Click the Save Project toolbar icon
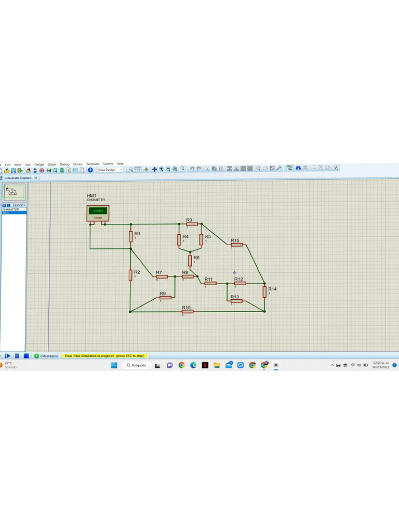This screenshot has width=399, height=532. coord(14,170)
